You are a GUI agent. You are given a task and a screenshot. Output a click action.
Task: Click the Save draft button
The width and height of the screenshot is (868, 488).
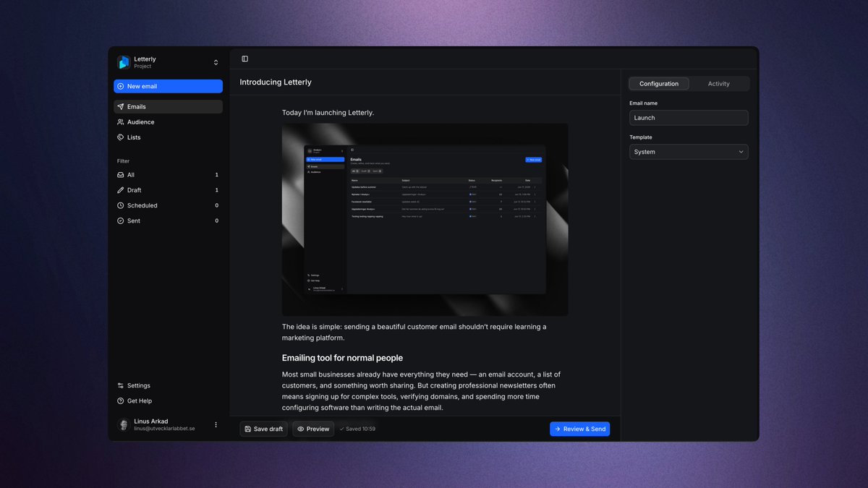point(263,429)
